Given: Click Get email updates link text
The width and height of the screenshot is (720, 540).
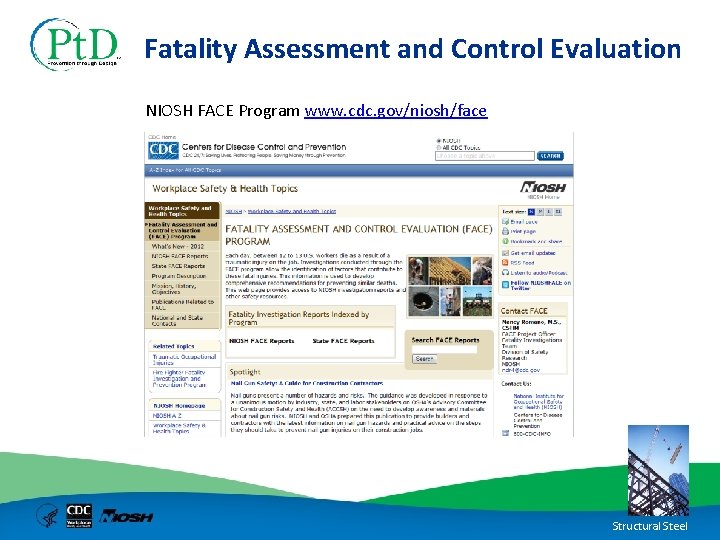Looking at the screenshot, I should coord(533,253).
